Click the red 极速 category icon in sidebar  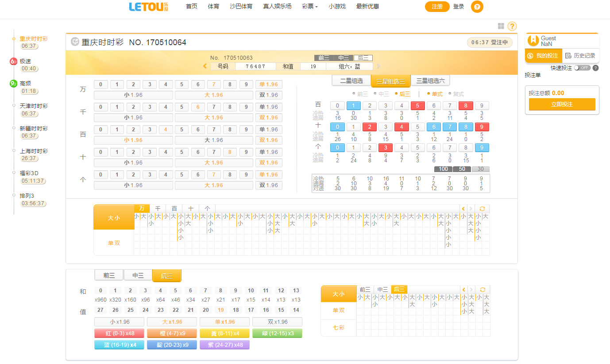14,61
